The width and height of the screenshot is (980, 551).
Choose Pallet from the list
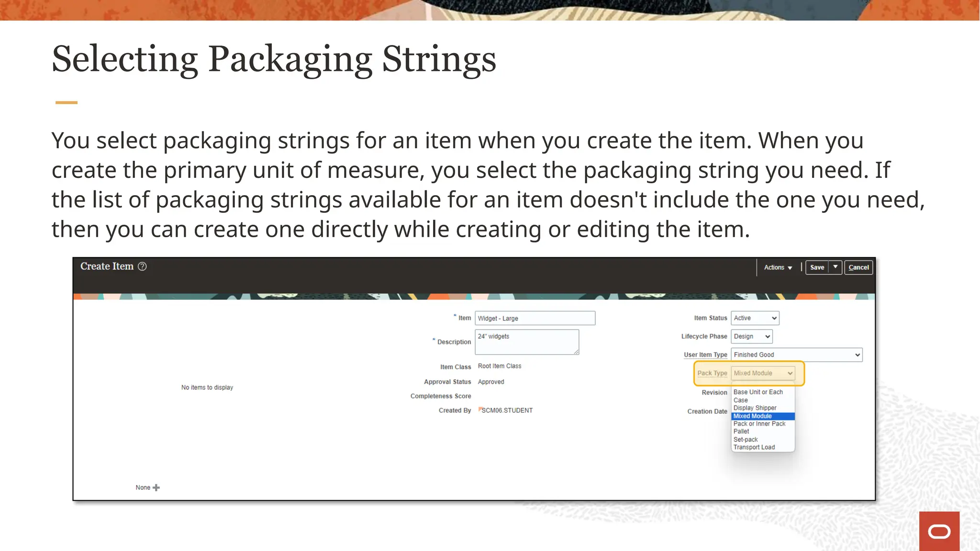pyautogui.click(x=763, y=431)
